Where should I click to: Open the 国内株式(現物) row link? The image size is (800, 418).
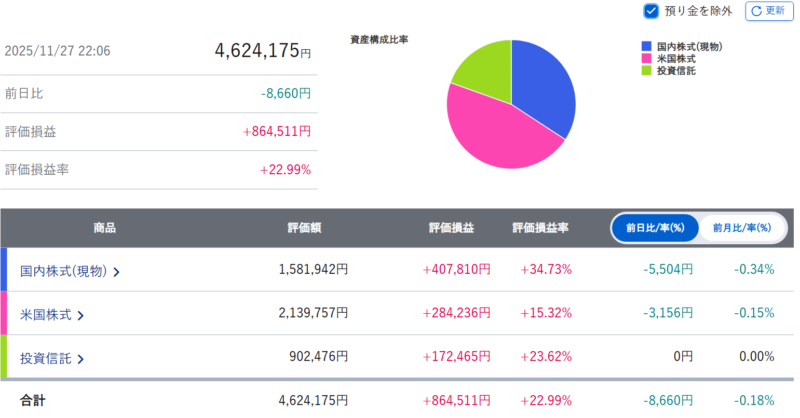pos(64,271)
